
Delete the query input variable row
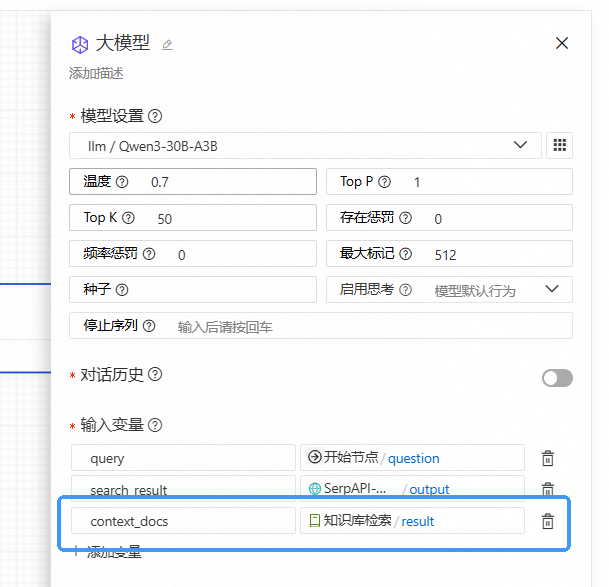coord(547,458)
